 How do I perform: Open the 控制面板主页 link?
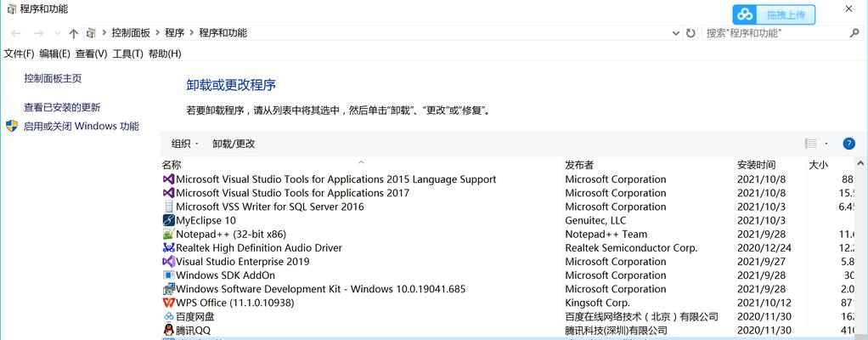point(53,79)
